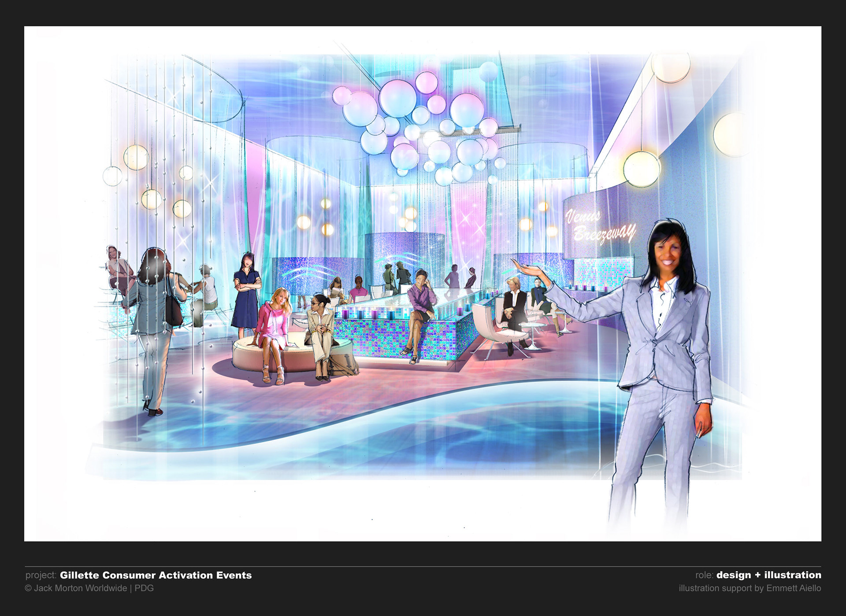Image resolution: width=846 pixels, height=616 pixels.
Task: Click the "project:" label
Action: (x=41, y=575)
